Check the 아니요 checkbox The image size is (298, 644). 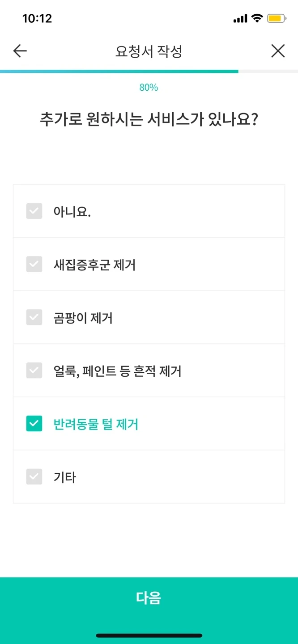pyautogui.click(x=34, y=210)
